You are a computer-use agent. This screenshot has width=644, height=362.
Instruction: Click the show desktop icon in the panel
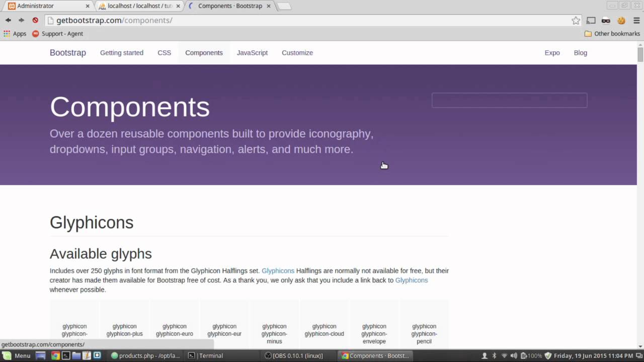[x=41, y=355]
